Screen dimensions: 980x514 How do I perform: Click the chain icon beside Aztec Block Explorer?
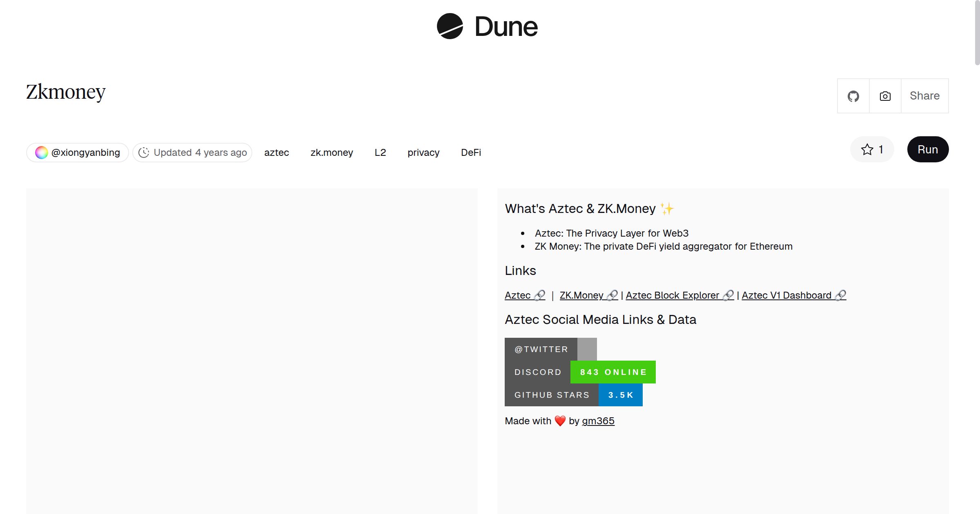728,295
